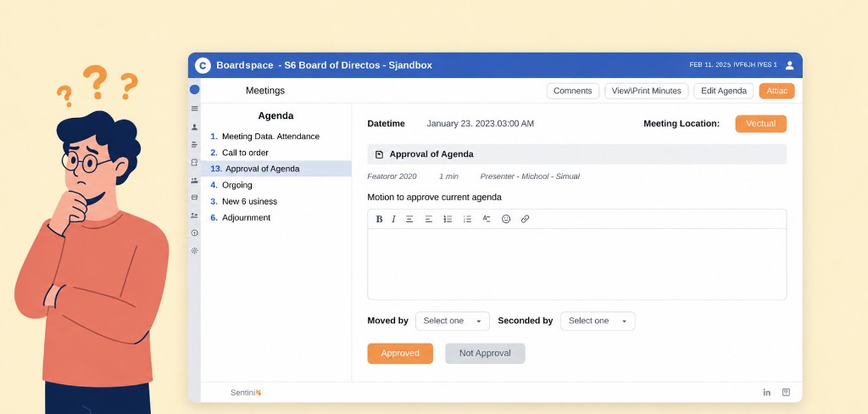Open the Seconded by dropdown

pyautogui.click(x=598, y=321)
